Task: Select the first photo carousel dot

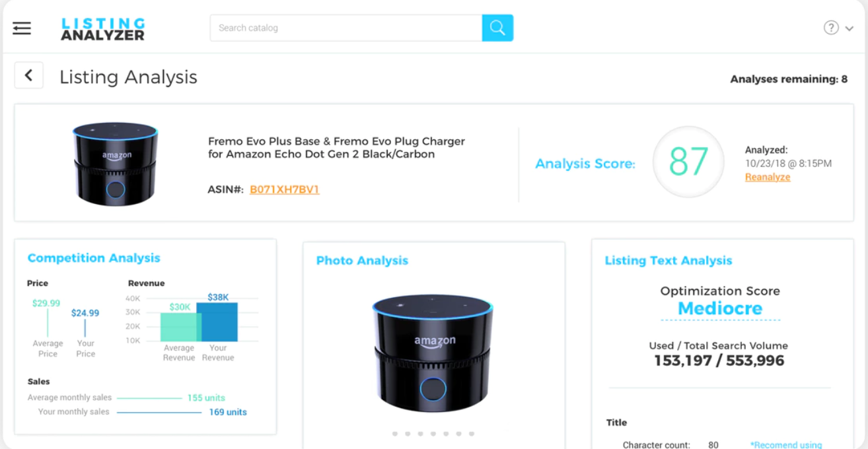Action: 394,434
